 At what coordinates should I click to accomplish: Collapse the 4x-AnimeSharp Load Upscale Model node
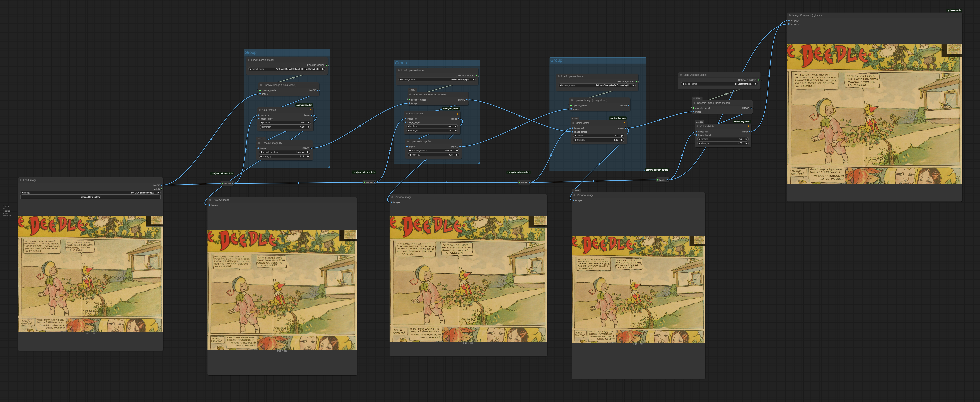pyautogui.click(x=399, y=70)
